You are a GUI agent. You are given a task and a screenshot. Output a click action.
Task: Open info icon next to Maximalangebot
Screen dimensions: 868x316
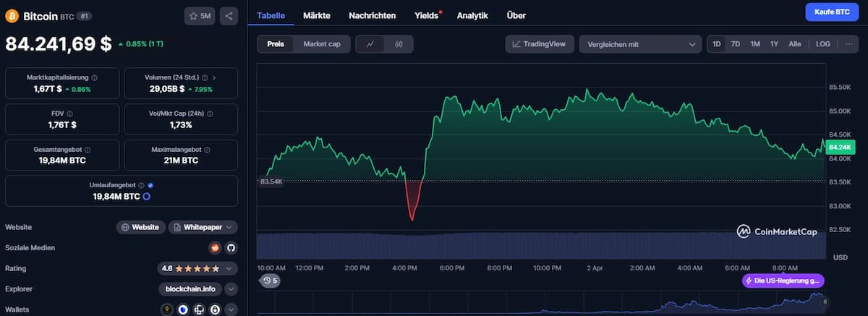[207, 149]
